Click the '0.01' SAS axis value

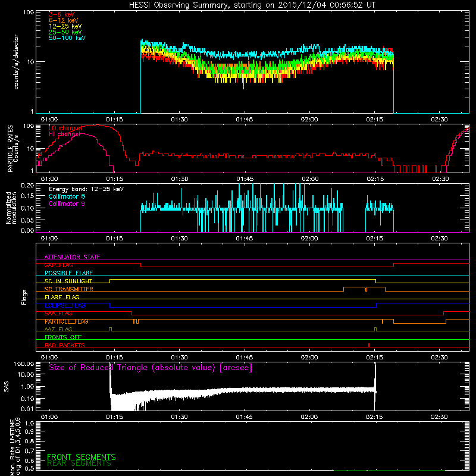pos(27,409)
